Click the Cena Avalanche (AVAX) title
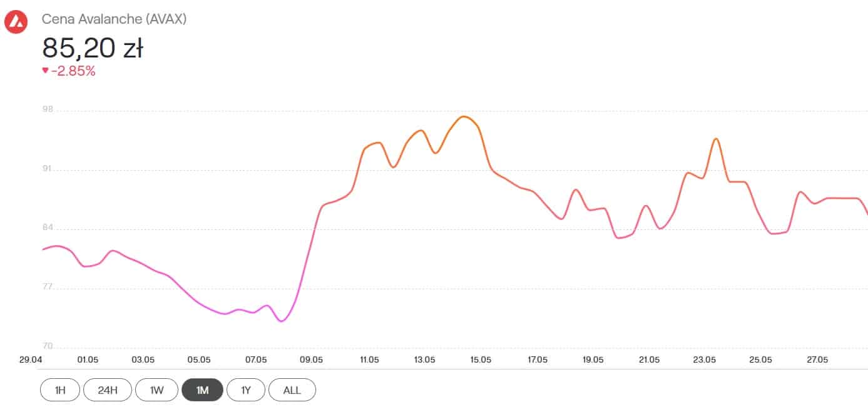Image resolution: width=868 pixels, height=412 pixels. click(114, 19)
